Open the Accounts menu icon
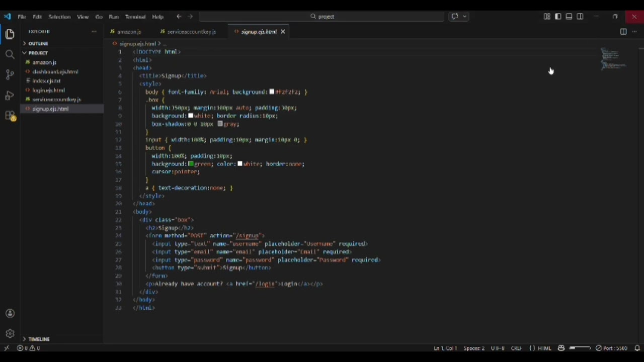 click(x=10, y=313)
